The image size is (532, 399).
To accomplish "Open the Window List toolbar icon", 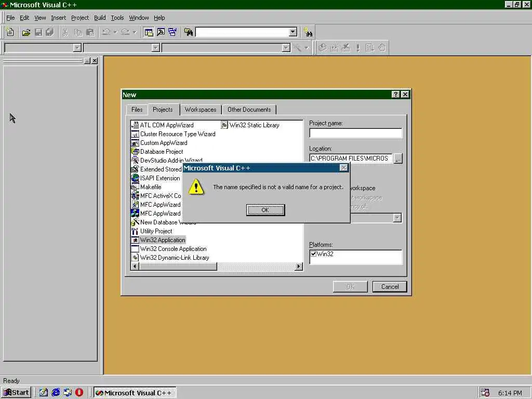I will (x=172, y=32).
